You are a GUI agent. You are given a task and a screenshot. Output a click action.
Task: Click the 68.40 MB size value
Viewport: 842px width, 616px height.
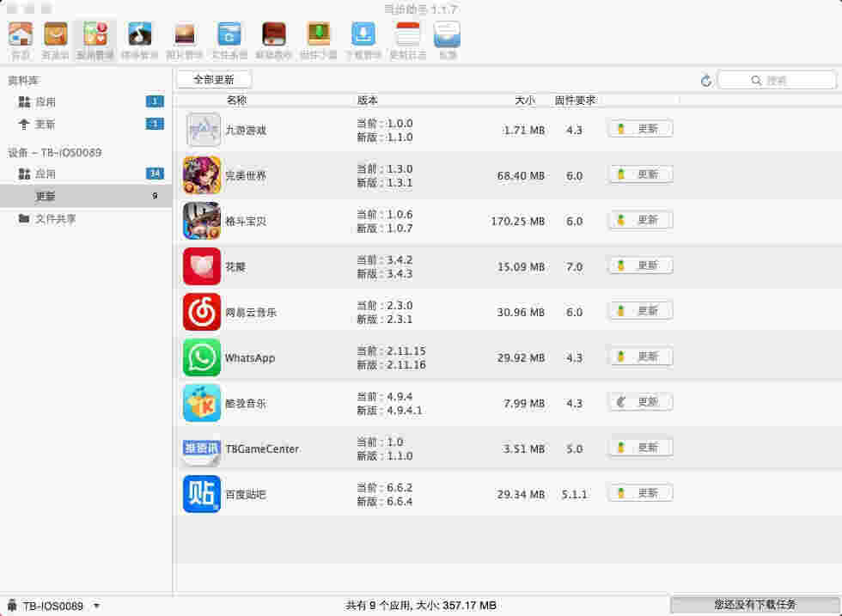pos(521,175)
